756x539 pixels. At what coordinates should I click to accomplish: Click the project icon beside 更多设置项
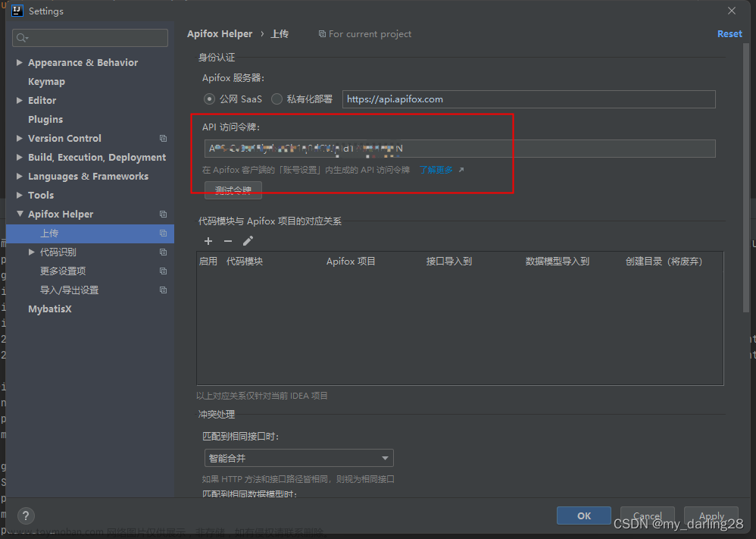[164, 271]
